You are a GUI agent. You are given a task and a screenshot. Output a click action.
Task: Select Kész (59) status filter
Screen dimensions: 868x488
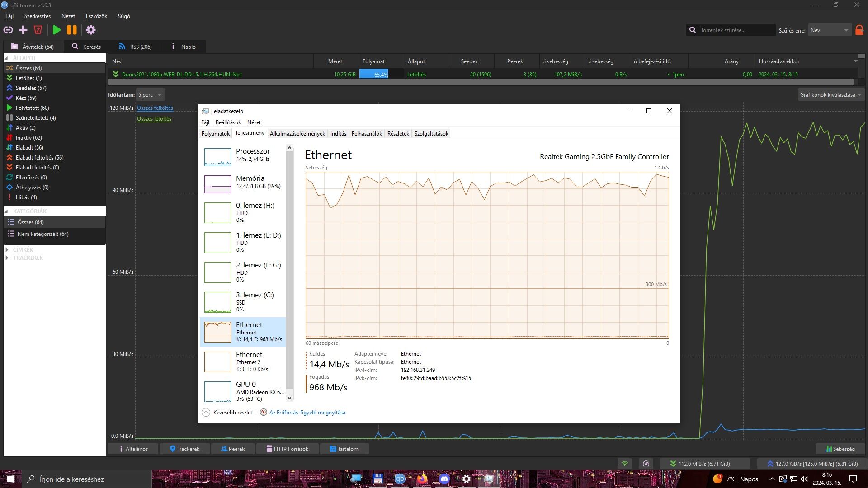click(54, 98)
